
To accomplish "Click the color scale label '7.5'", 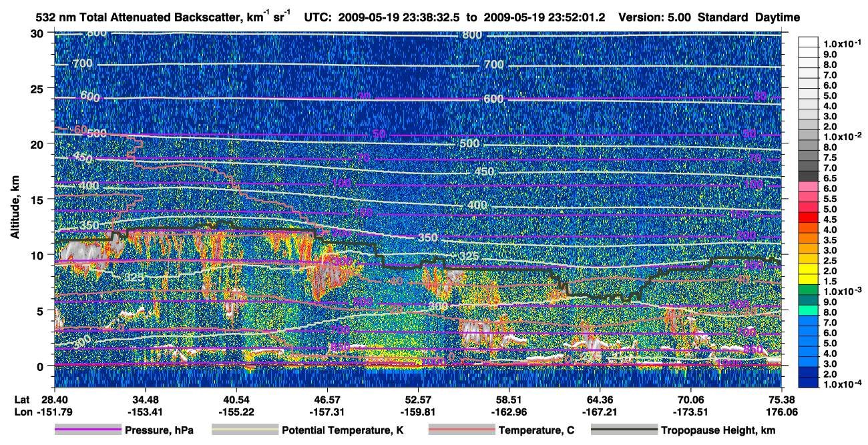I will click(x=831, y=157).
